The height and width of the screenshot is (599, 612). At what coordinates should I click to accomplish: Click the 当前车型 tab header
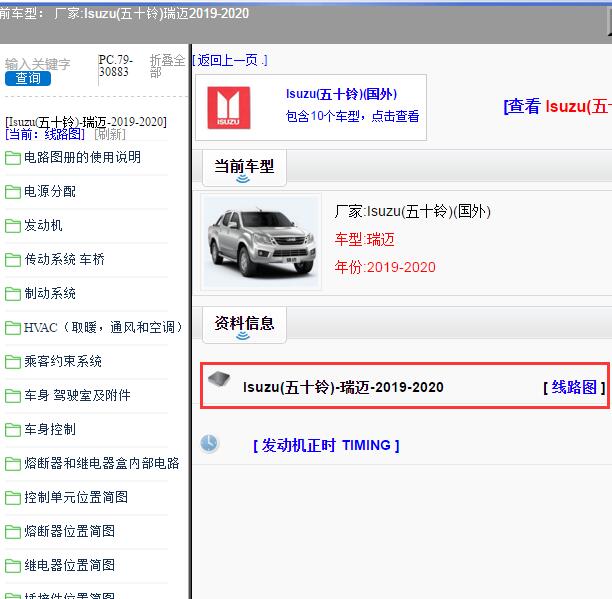coord(244,167)
